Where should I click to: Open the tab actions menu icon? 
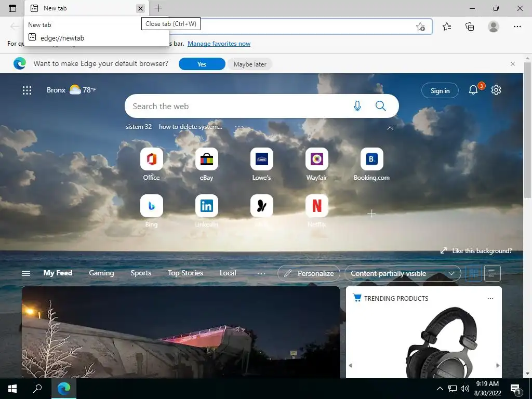pos(12,8)
